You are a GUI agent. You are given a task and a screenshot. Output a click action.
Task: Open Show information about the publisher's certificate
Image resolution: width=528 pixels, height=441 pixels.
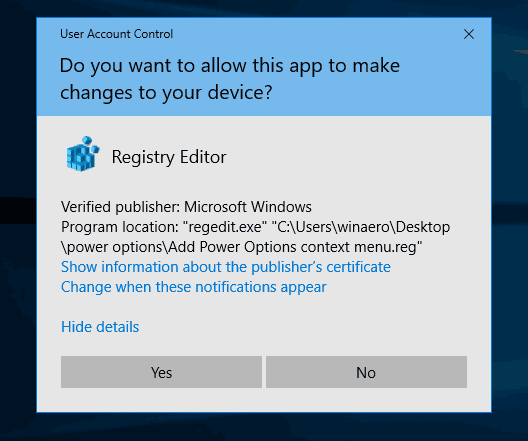tap(226, 267)
